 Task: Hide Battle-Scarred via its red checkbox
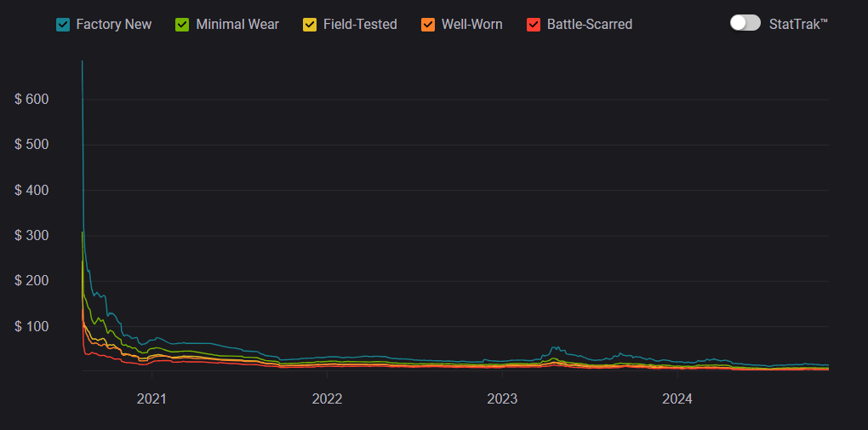coord(534,25)
